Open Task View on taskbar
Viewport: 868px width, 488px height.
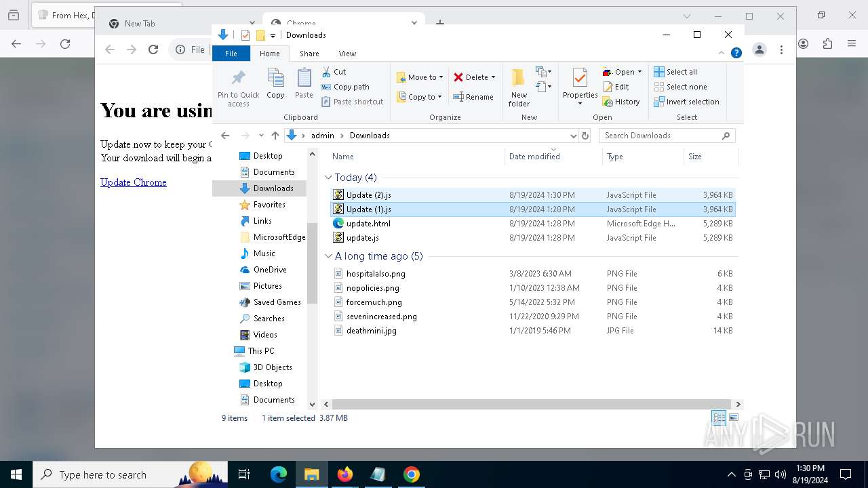click(244, 474)
